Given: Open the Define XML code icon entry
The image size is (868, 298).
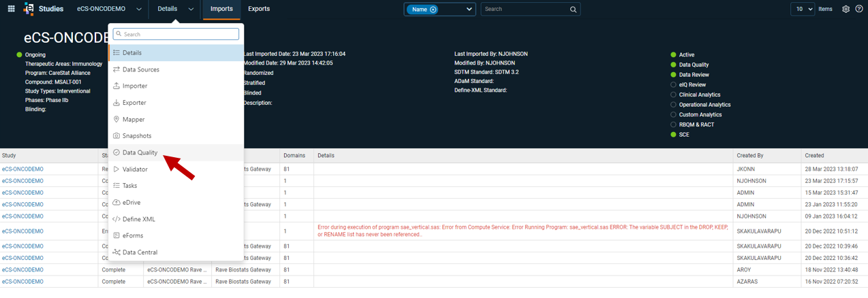Looking at the screenshot, I should click(x=117, y=219).
